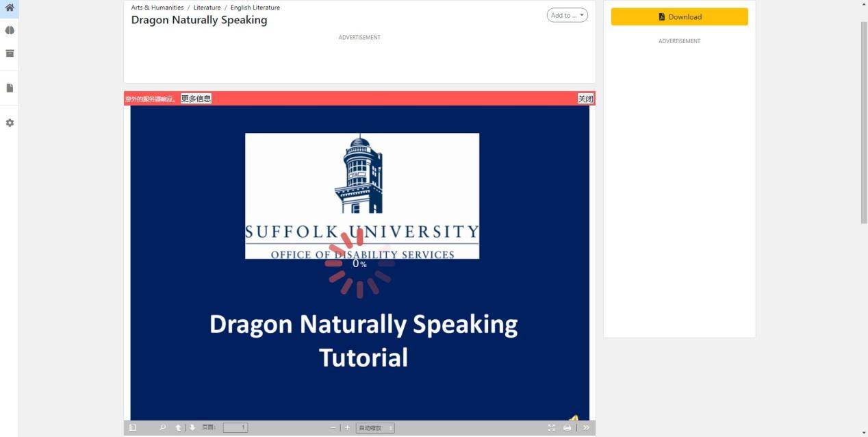The image size is (868, 437).
Task: Click the Dragon Naturally Speaking page title
Action: point(199,20)
